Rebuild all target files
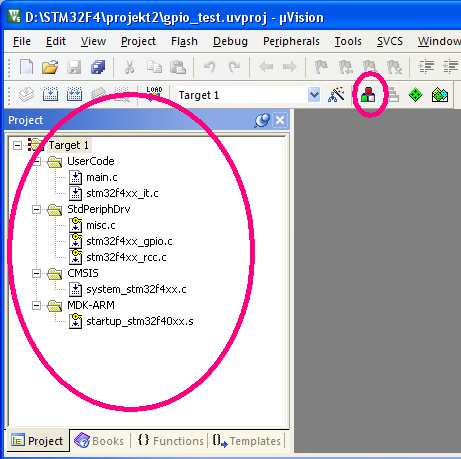Viewport: 461px width, 459px height. [74, 95]
